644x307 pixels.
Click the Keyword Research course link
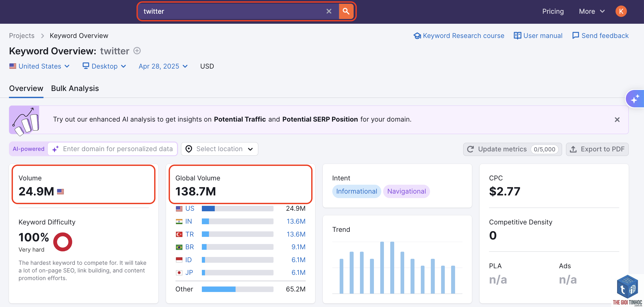[x=459, y=36]
